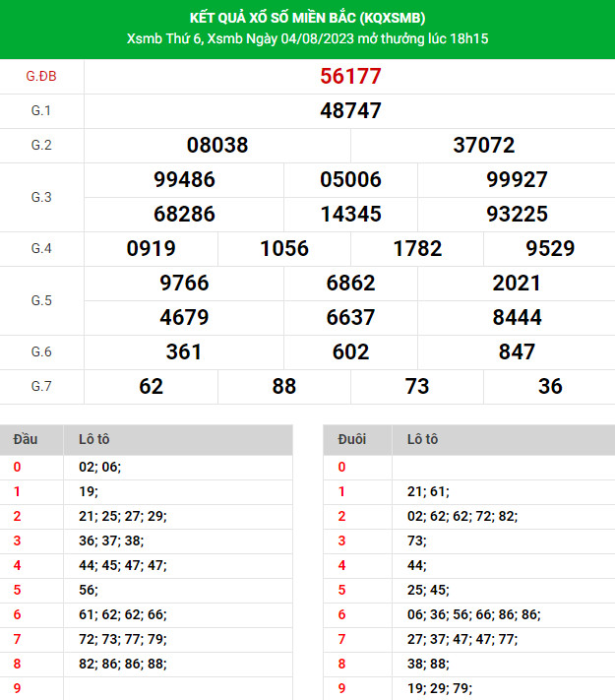Image resolution: width=615 pixels, height=700 pixels.
Task: Select third prize number 99486
Action: pyautogui.click(x=184, y=179)
